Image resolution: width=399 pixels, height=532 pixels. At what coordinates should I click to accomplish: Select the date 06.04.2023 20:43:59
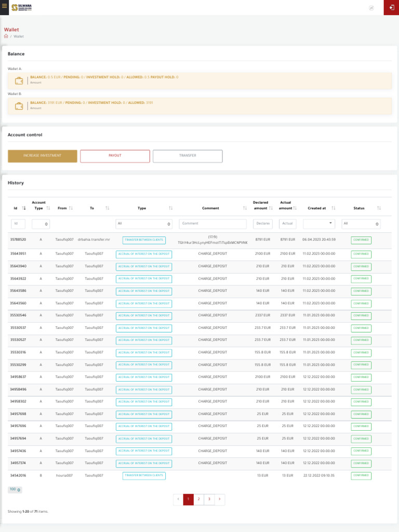pos(319,240)
